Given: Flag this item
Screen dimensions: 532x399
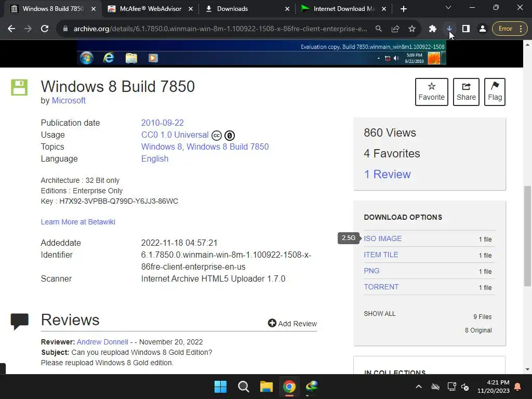Looking at the screenshot, I should coord(495,92).
